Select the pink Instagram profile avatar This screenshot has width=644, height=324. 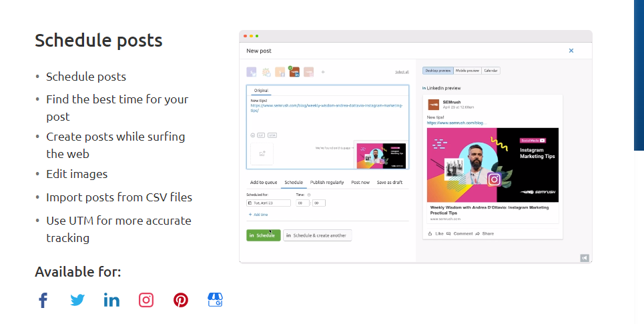[308, 72]
